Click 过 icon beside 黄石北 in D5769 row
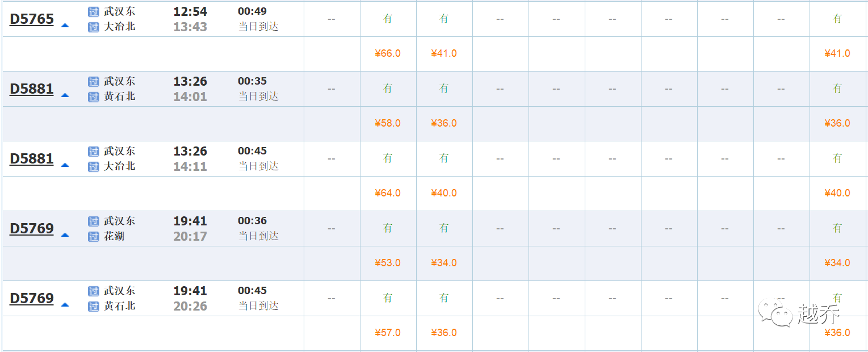This screenshot has width=868, height=352. (94, 307)
